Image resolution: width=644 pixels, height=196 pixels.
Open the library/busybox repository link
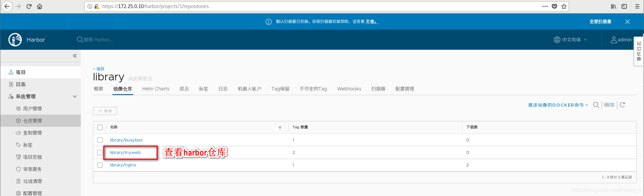tap(126, 140)
